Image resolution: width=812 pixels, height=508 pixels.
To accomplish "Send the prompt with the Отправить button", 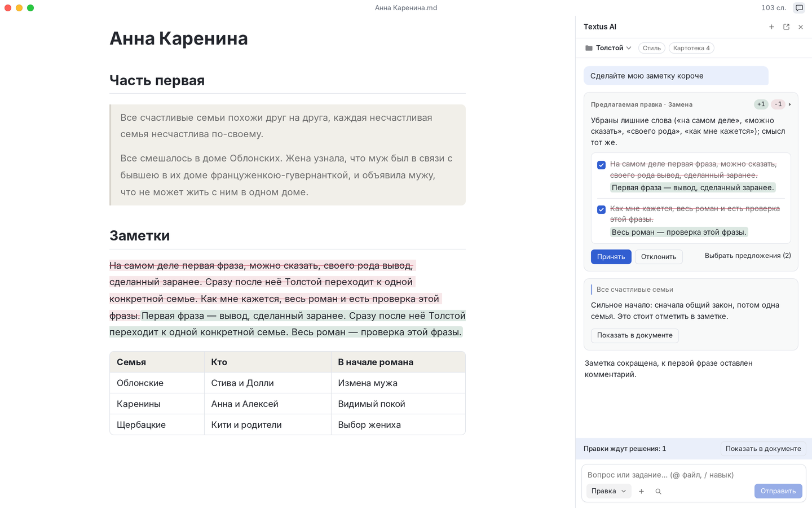I will click(778, 491).
